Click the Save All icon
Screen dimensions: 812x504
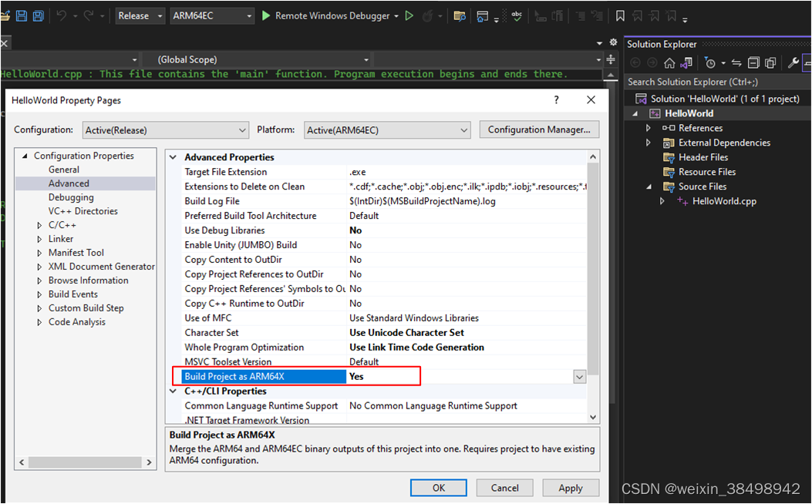(39, 15)
